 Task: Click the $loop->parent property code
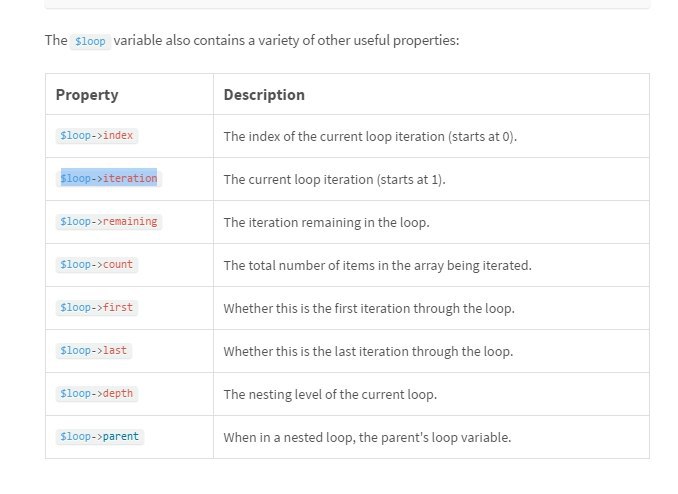tap(100, 436)
